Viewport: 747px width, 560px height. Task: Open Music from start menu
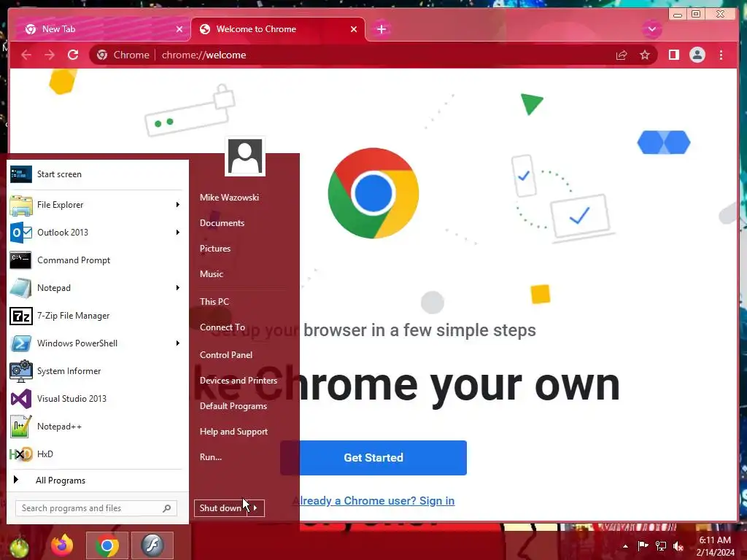tap(212, 274)
